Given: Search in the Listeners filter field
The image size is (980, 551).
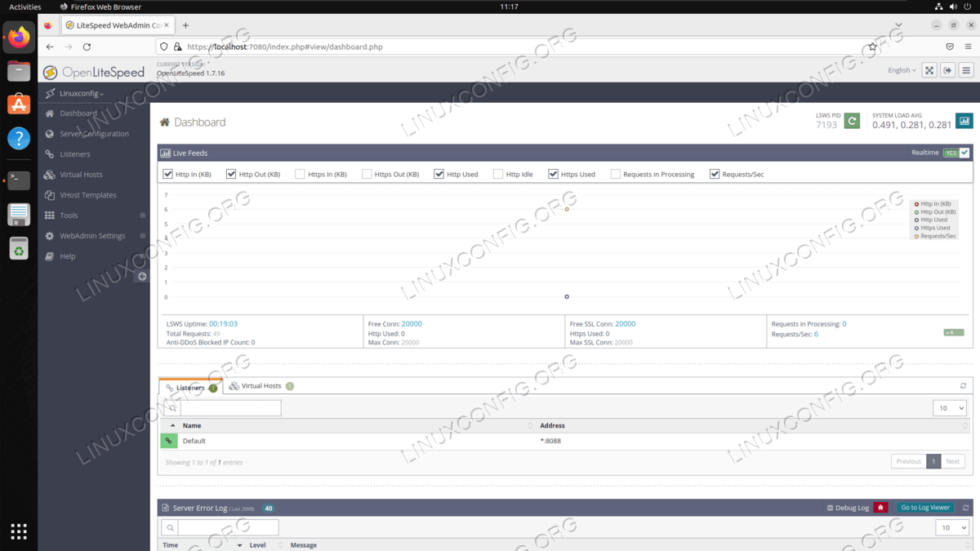Looking at the screenshot, I should click(230, 408).
